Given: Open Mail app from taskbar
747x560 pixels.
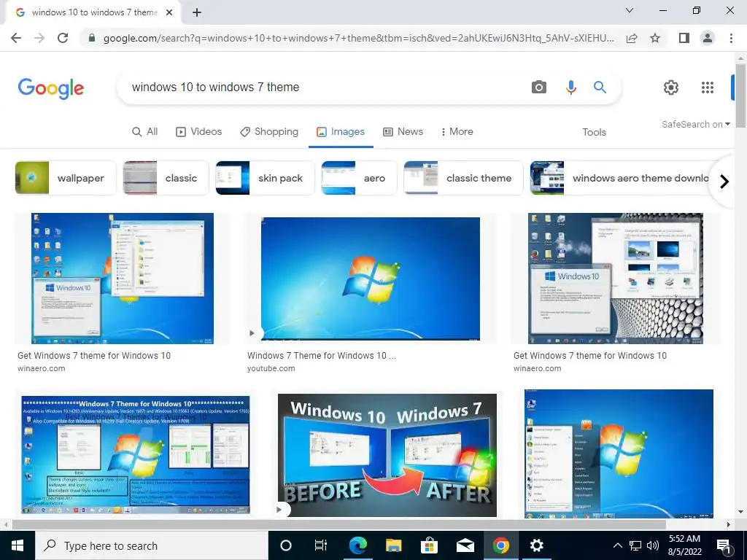Looking at the screenshot, I should pos(465,545).
